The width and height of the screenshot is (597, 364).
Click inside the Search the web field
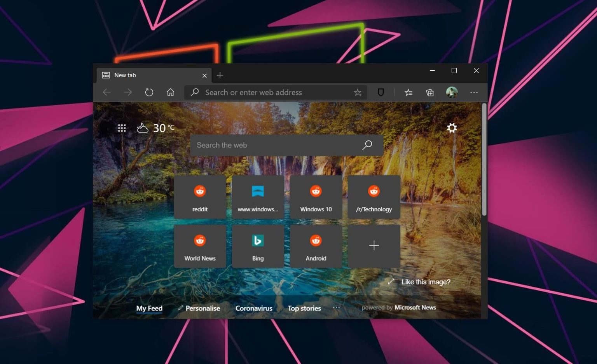(x=272, y=145)
